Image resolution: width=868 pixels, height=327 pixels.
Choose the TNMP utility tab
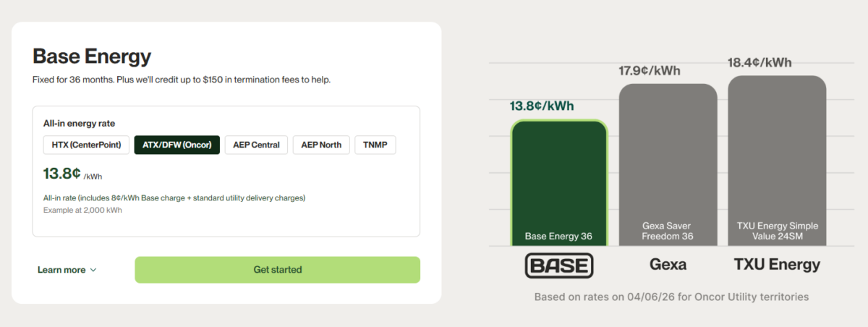tap(375, 145)
